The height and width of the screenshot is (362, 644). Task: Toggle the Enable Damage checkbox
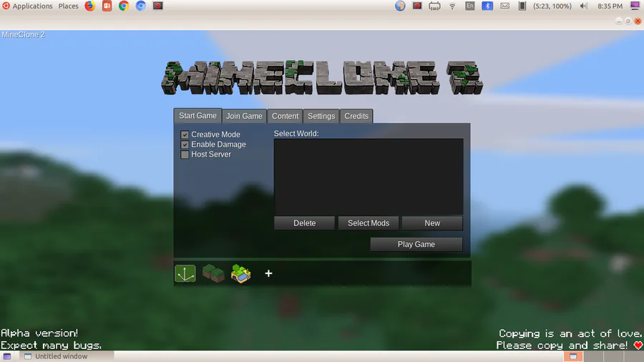point(185,145)
